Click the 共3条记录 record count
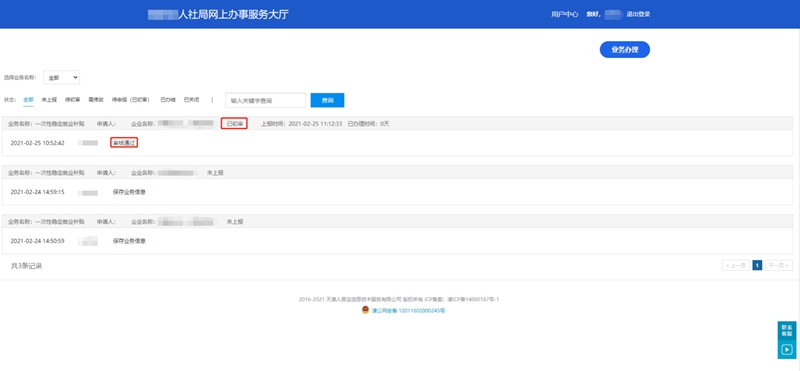The height and width of the screenshot is (371, 800). [27, 266]
